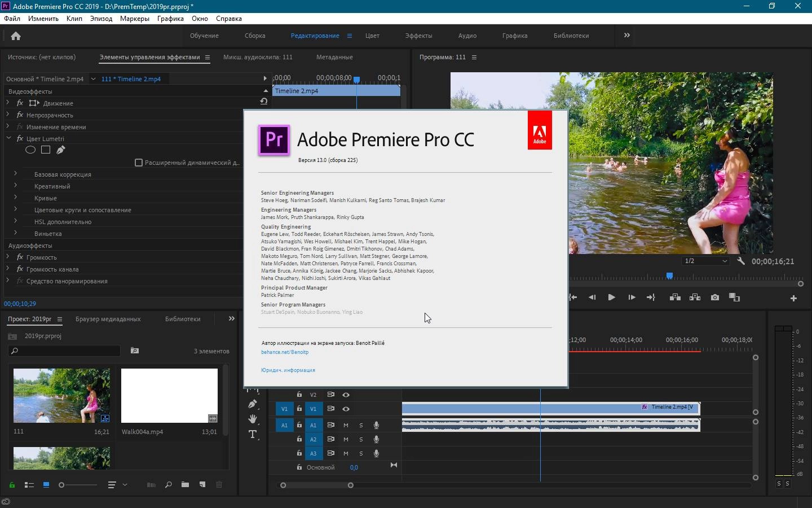
Task: Open the Файл menu
Action: coord(12,19)
